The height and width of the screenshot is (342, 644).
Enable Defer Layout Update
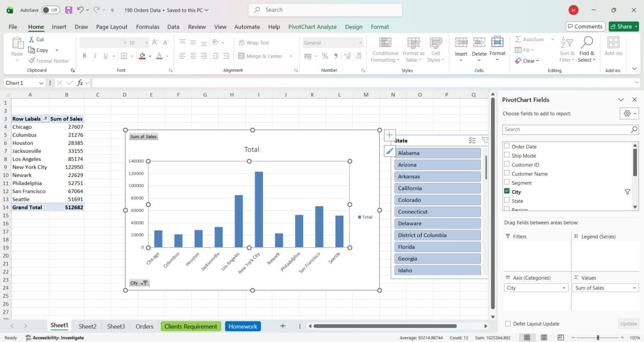pyautogui.click(x=508, y=324)
